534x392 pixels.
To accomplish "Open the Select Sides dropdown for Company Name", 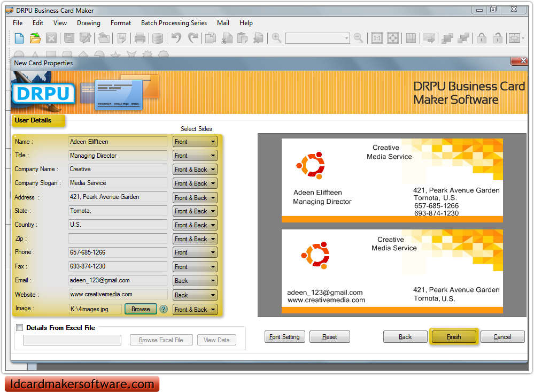I will [195, 170].
